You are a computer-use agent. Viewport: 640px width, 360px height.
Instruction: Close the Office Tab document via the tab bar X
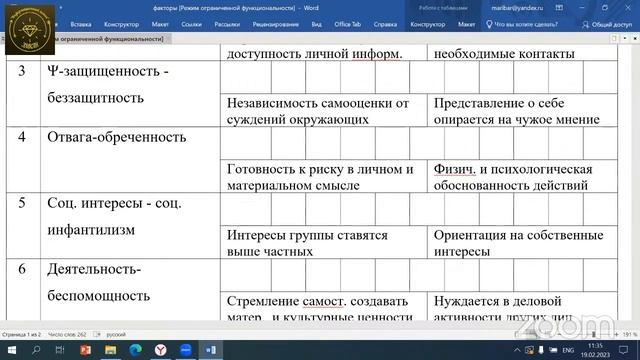[x=635, y=38]
